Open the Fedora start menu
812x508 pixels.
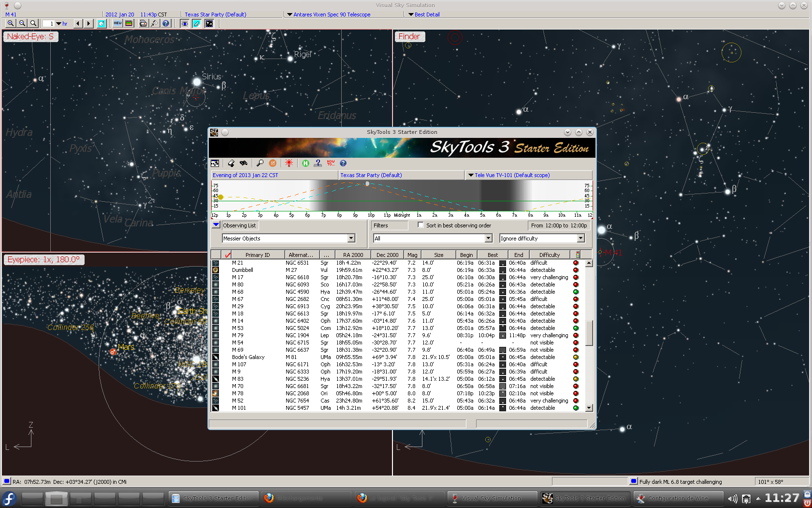[x=9, y=498]
